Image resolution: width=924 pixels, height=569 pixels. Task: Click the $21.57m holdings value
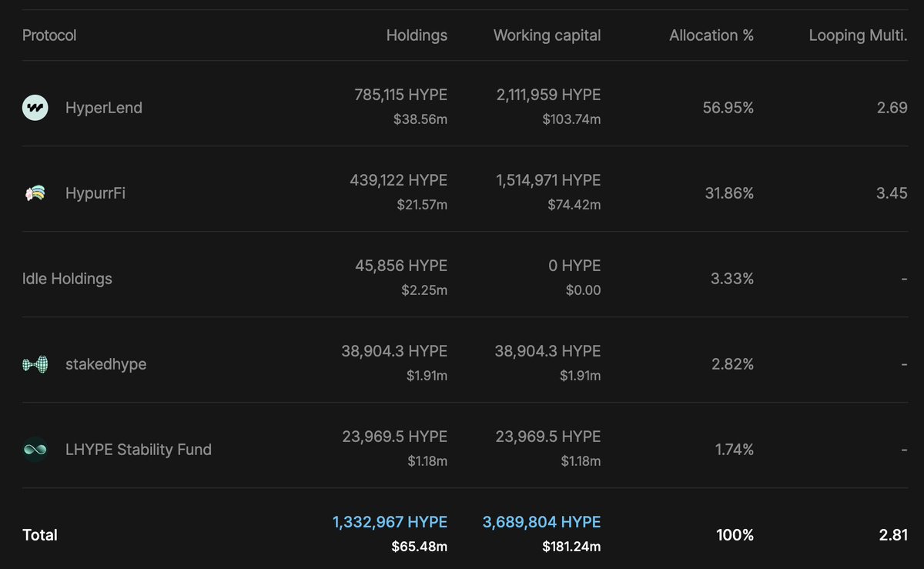pyautogui.click(x=421, y=205)
